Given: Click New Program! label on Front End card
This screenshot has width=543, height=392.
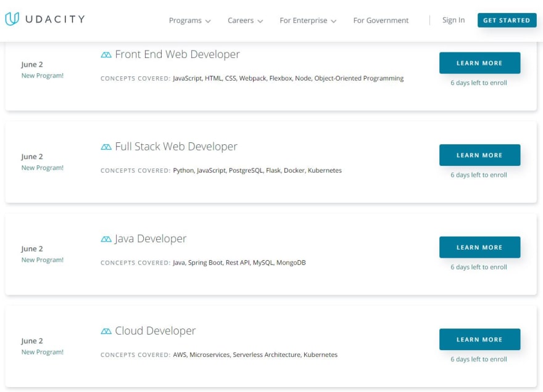Looking at the screenshot, I should (x=43, y=75).
